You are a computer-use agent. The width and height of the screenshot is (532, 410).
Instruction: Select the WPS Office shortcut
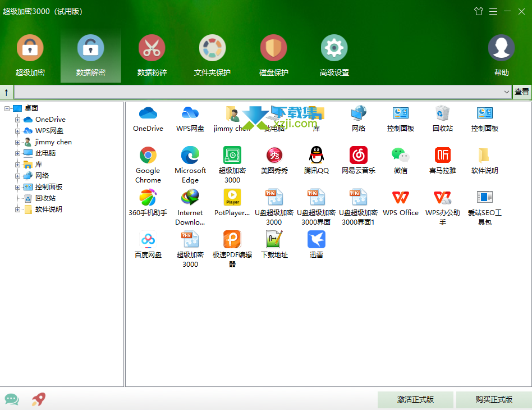click(400, 203)
